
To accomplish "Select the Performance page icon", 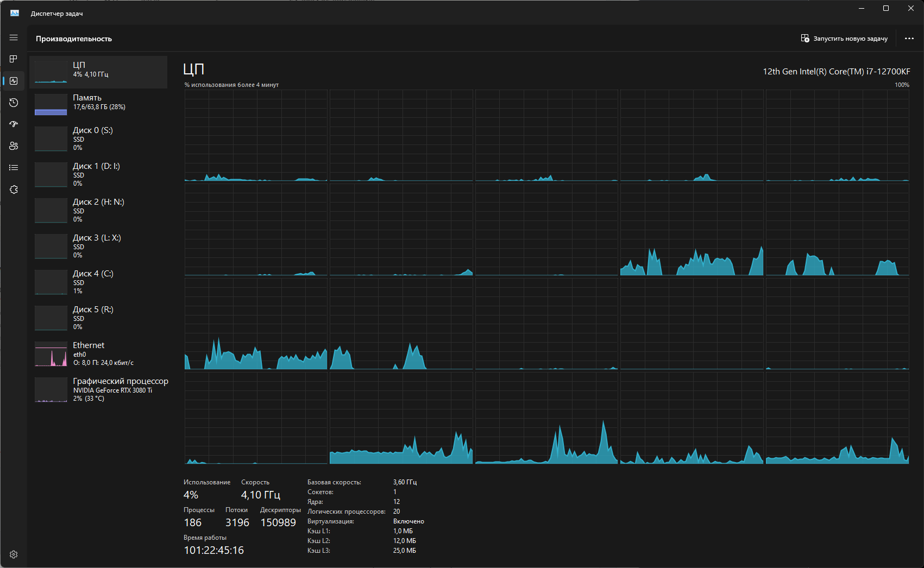I will (14, 81).
